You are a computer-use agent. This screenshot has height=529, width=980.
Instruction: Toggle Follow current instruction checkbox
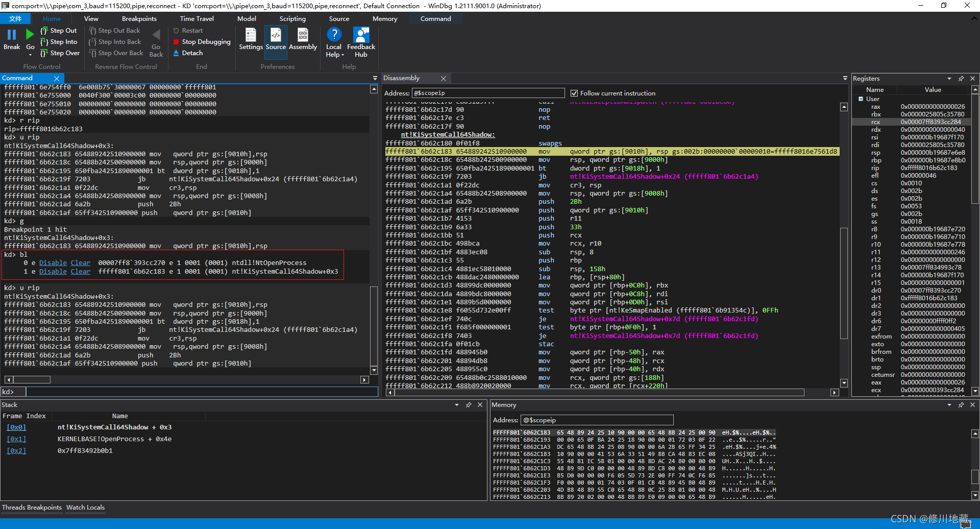(x=574, y=93)
